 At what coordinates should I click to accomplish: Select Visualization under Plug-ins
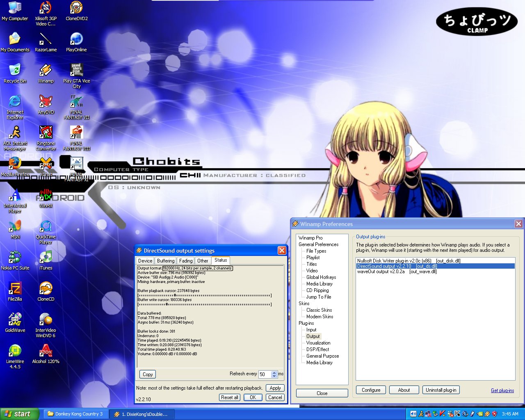tap(318, 343)
